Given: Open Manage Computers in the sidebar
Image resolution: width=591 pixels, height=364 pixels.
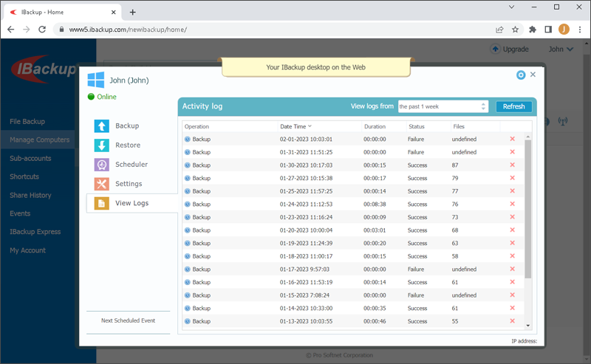Looking at the screenshot, I should click(40, 140).
